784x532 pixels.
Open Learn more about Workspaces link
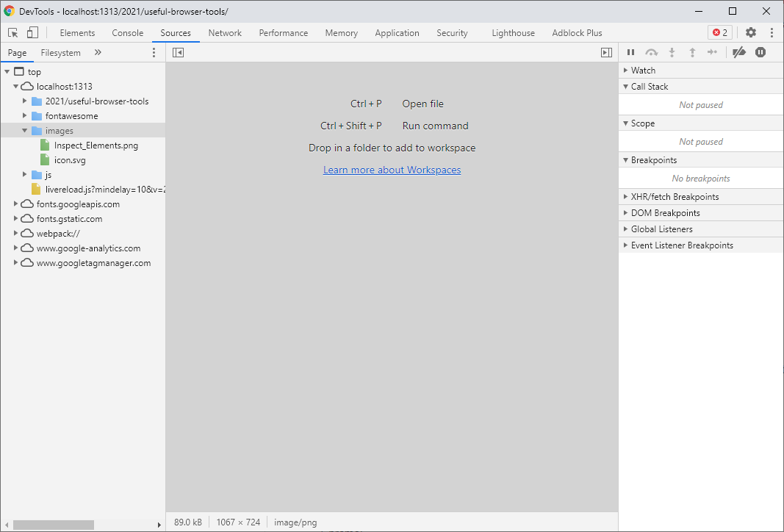coord(392,170)
